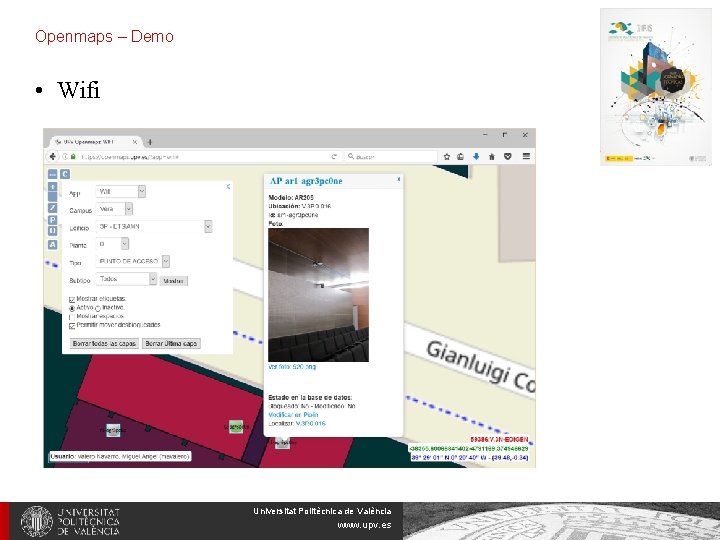
Task: Toggle Permitir mover desbloqueados checkbox
Action: pyautogui.click(x=72, y=326)
